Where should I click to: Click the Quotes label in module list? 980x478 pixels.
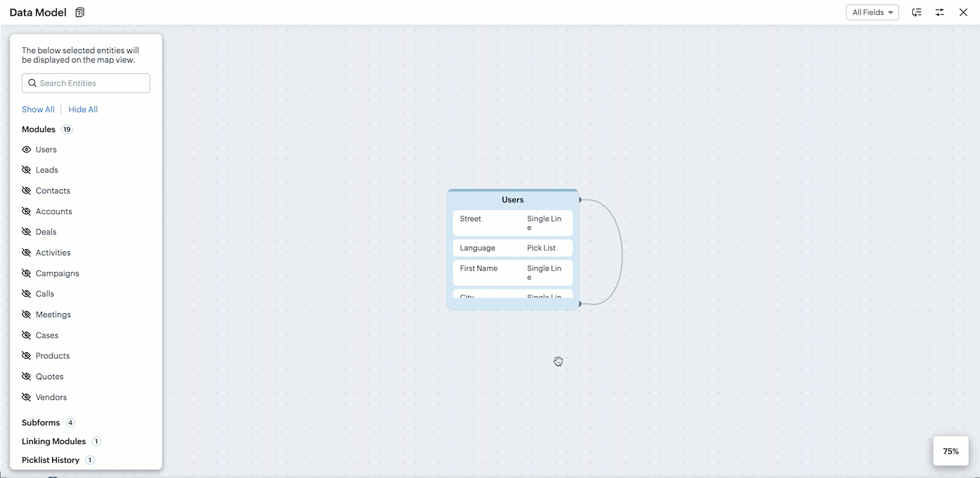point(50,376)
